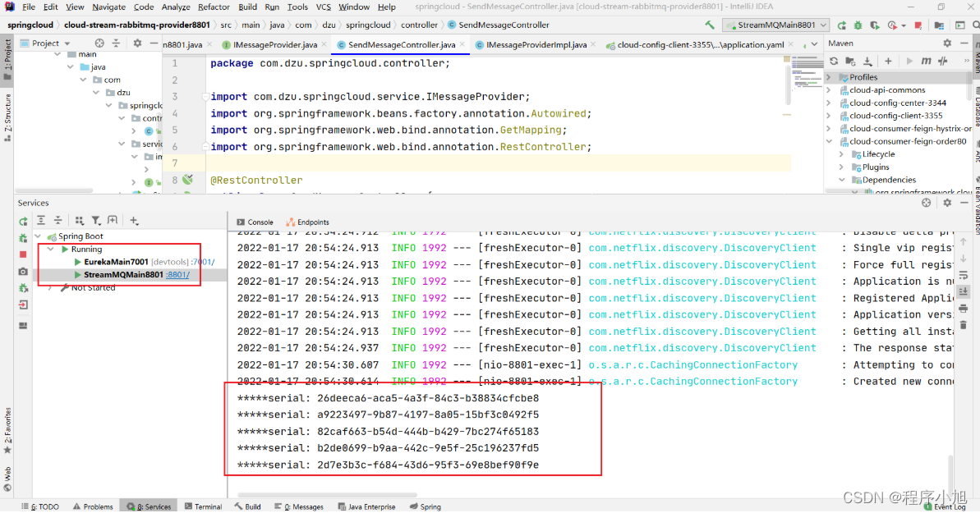Open the Event Log button
Screen dimensions: 980x513
click(945, 506)
